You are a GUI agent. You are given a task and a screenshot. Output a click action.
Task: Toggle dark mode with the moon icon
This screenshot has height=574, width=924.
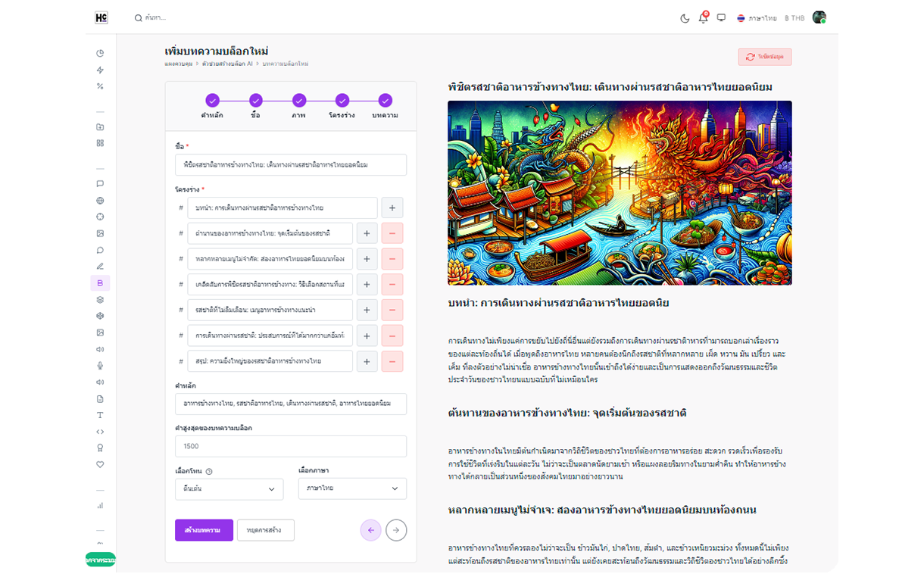tap(685, 18)
